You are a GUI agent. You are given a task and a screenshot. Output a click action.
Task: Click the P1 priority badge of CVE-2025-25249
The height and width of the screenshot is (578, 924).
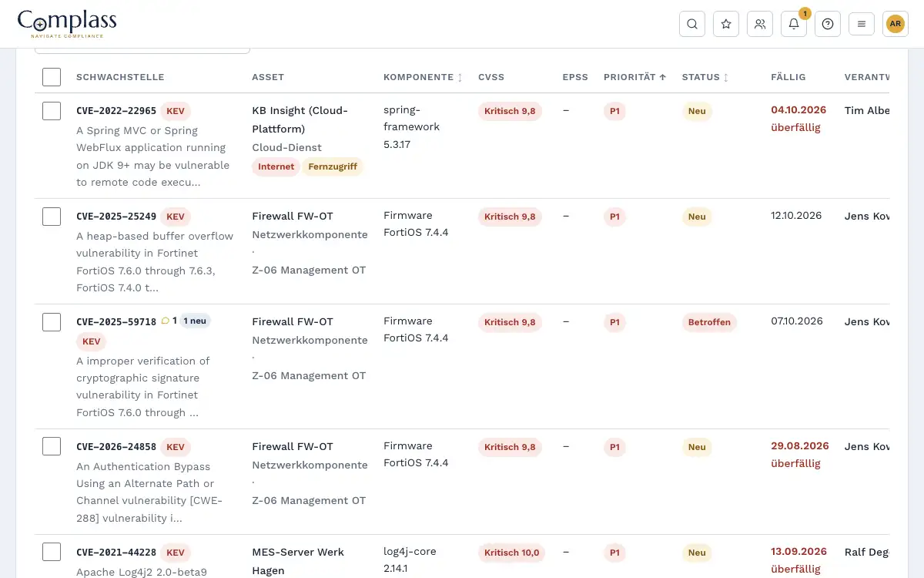click(x=614, y=217)
